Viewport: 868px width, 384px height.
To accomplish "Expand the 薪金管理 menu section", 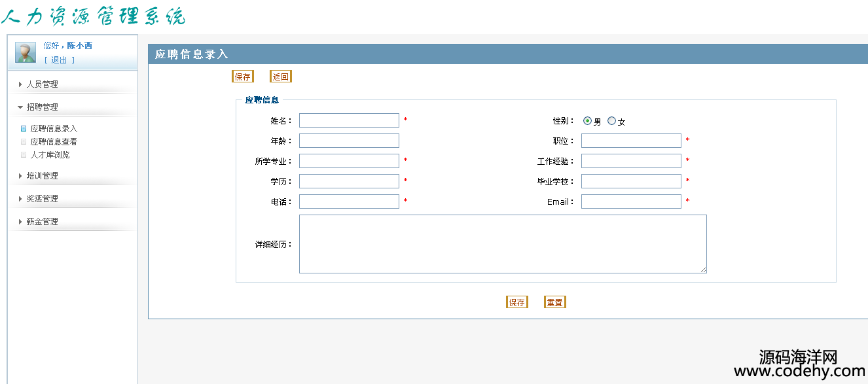I will pyautogui.click(x=42, y=222).
